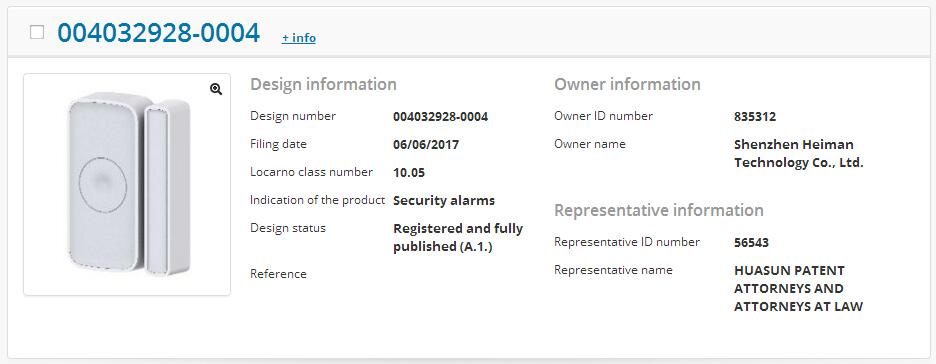Screen dimensions: 936x364
Task: Select the Design information heading
Action: (323, 84)
